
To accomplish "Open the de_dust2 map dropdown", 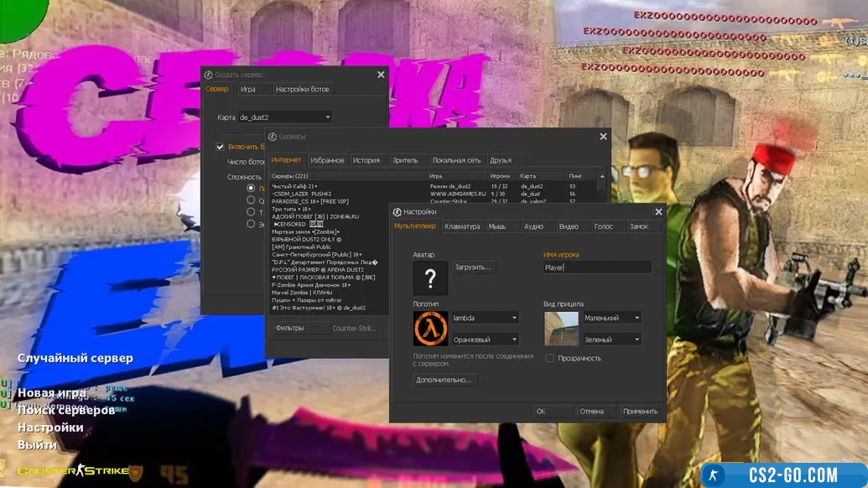I will pos(285,117).
